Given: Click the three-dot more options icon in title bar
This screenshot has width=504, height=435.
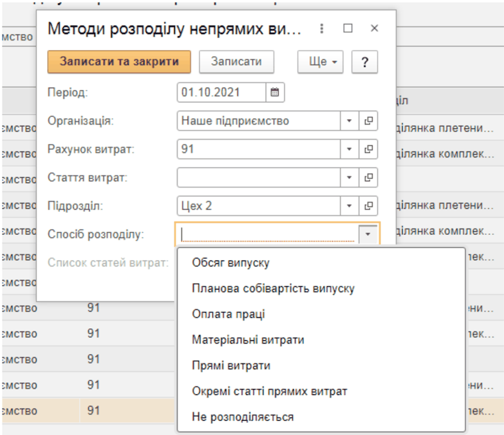Looking at the screenshot, I should click(322, 29).
